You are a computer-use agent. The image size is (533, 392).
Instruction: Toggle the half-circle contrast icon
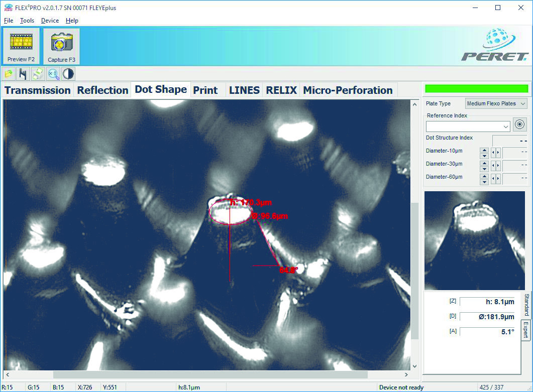(68, 74)
